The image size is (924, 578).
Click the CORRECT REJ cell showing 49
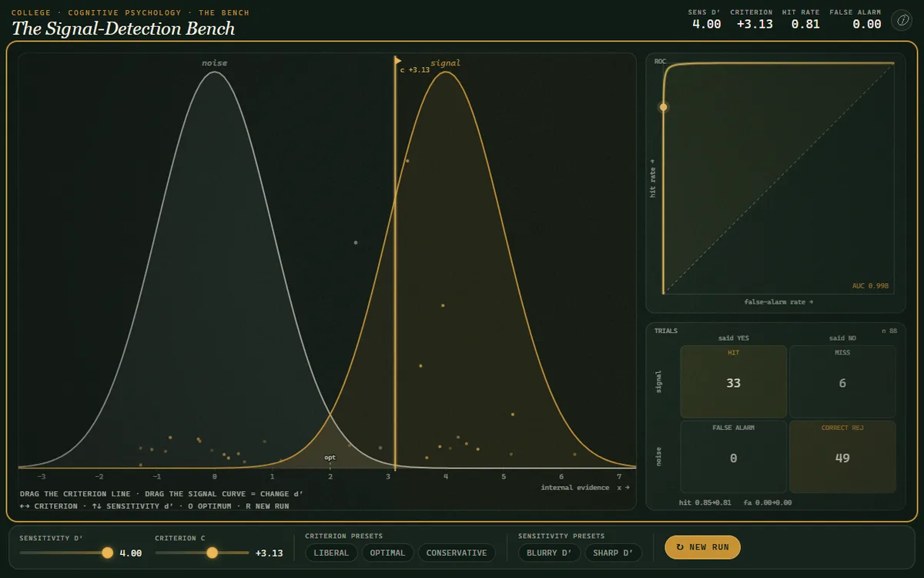click(842, 456)
